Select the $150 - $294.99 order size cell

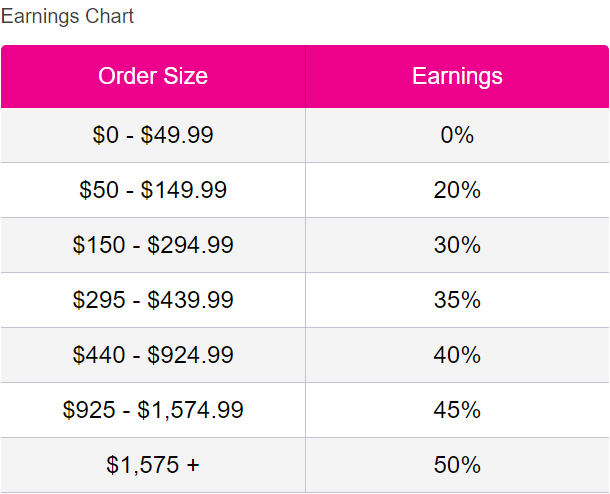pyautogui.click(x=153, y=245)
